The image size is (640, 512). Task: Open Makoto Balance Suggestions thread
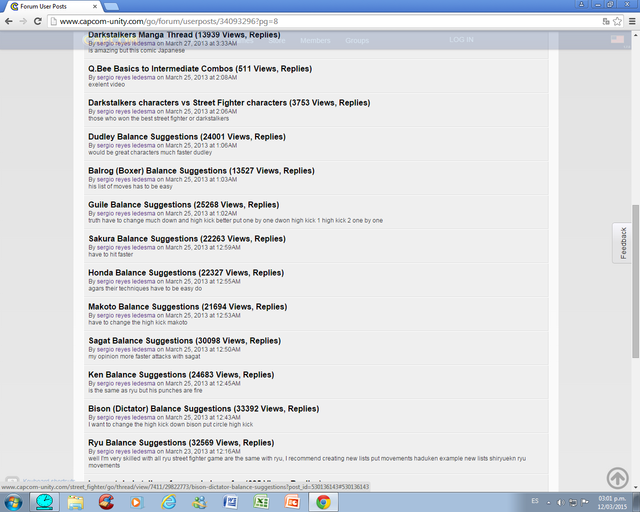[x=188, y=307]
